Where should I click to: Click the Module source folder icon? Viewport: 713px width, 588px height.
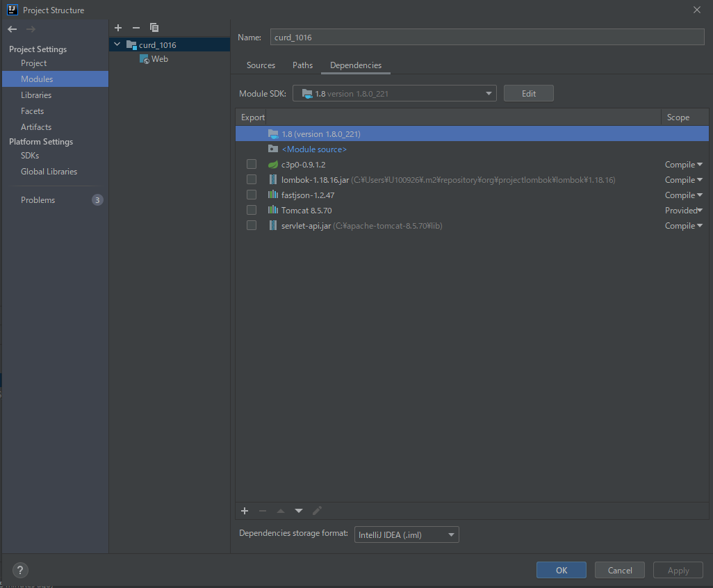tap(273, 149)
